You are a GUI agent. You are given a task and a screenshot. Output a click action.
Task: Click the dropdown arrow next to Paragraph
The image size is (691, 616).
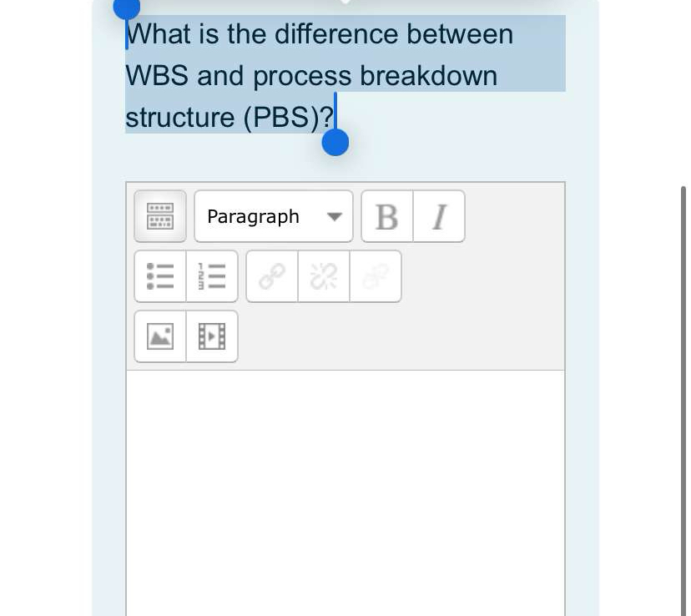click(x=334, y=215)
